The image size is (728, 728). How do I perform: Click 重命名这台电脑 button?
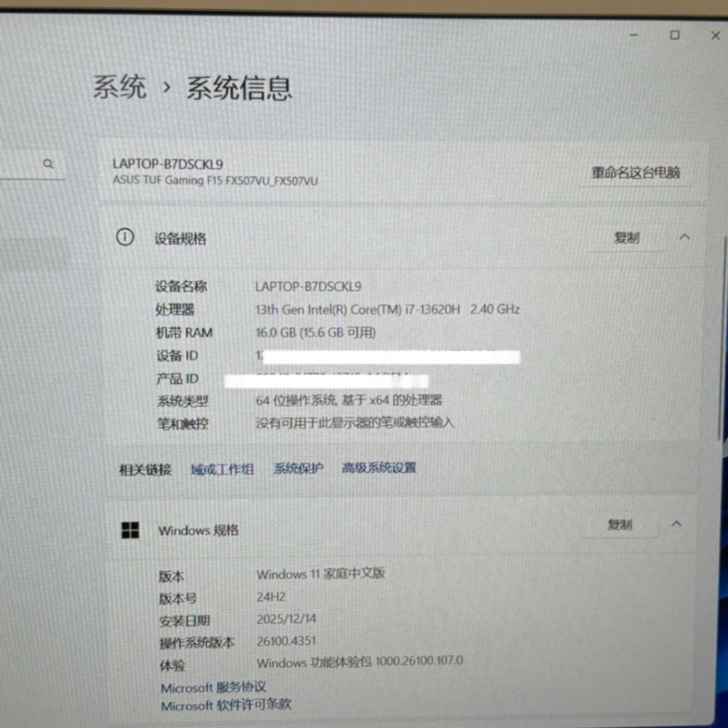(x=635, y=173)
